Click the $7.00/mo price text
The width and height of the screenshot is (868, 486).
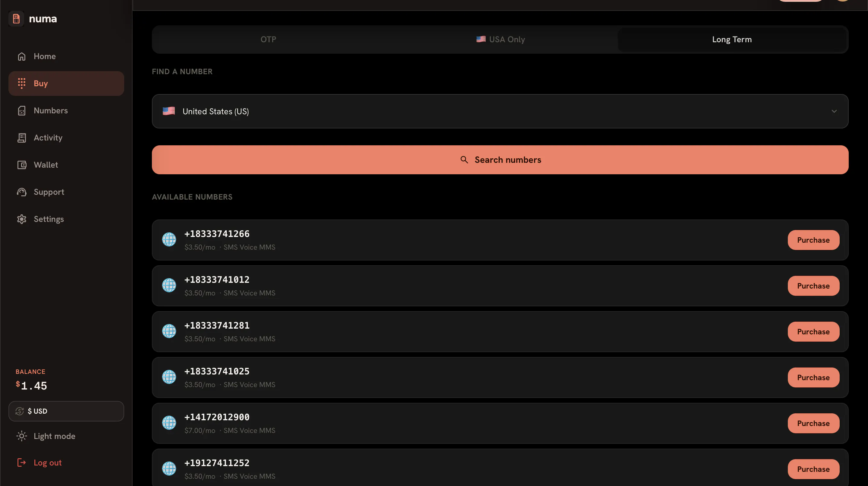200,431
